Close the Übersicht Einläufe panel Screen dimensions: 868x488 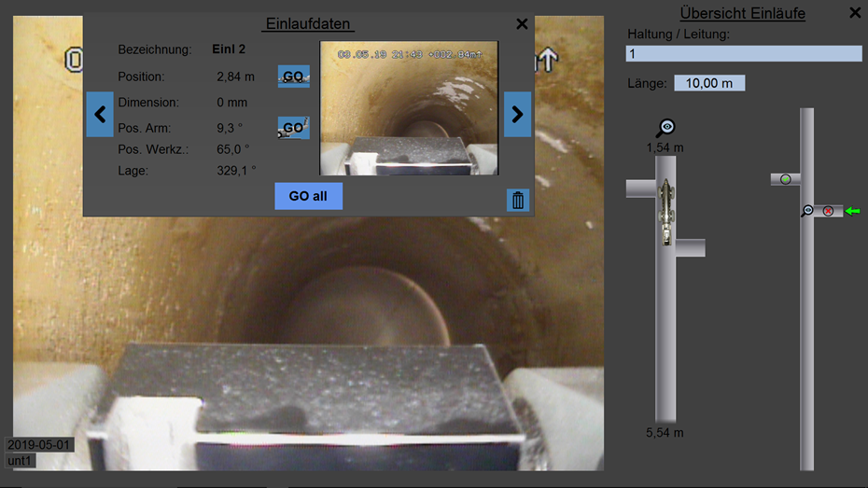coord(855,13)
